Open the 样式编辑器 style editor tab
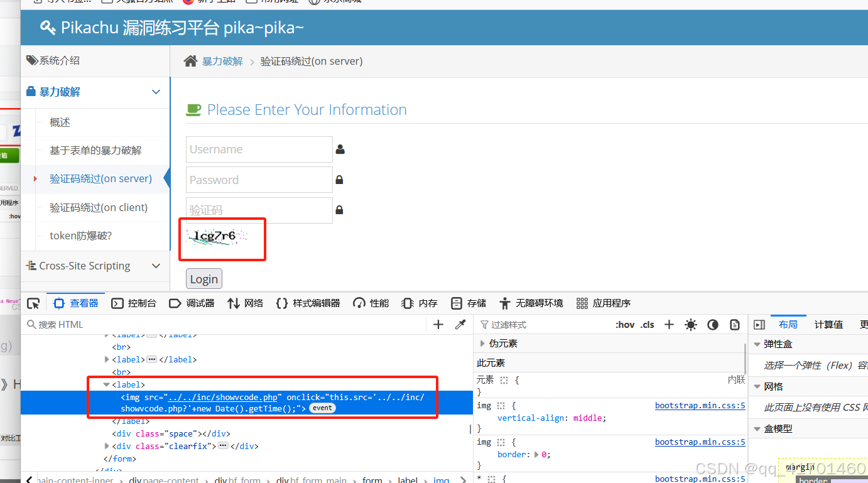Viewport: 868px width, 483px height. tap(308, 303)
